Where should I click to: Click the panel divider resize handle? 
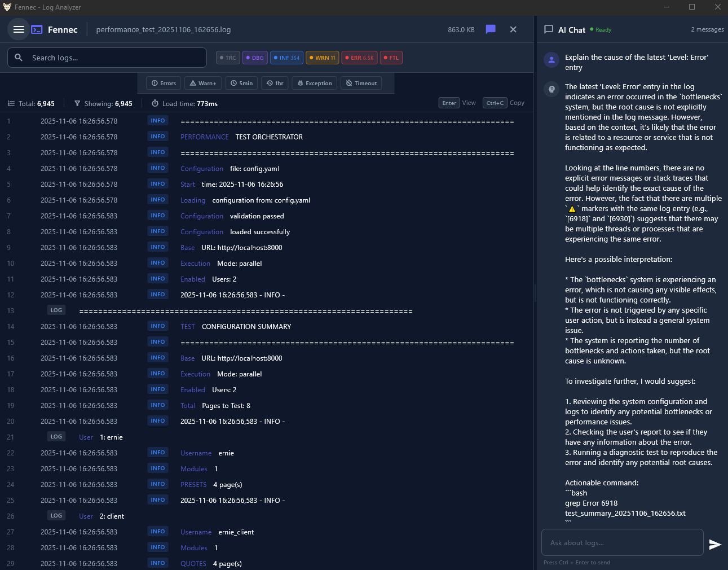pos(535,293)
